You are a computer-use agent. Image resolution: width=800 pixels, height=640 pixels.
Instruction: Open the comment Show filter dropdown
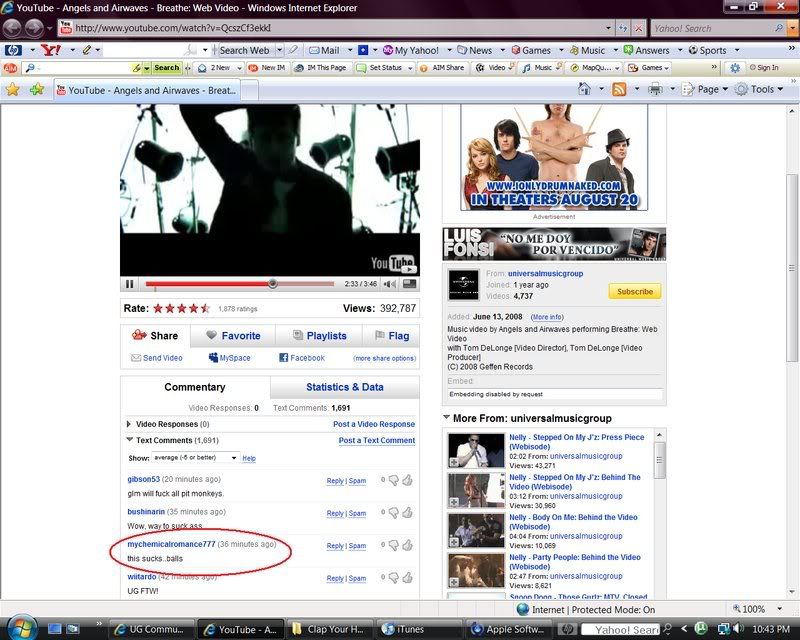coord(195,458)
